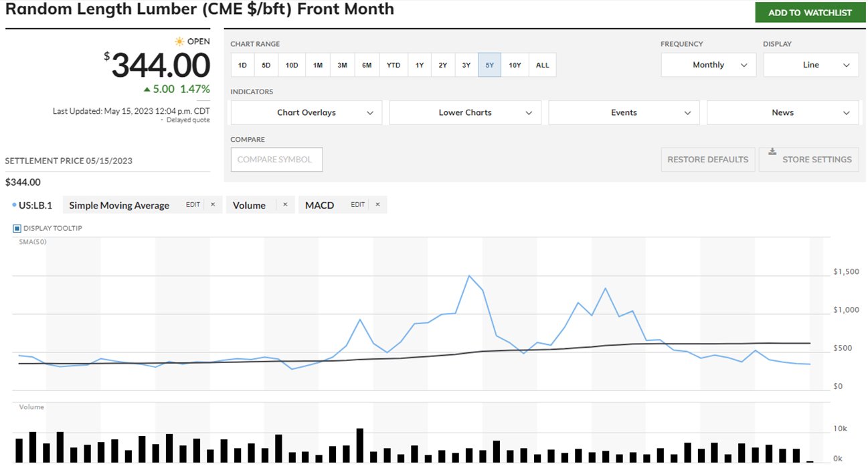Screen dimensions: 868x468
Task: Click the Last Updated timestamp text
Action: tap(131, 111)
